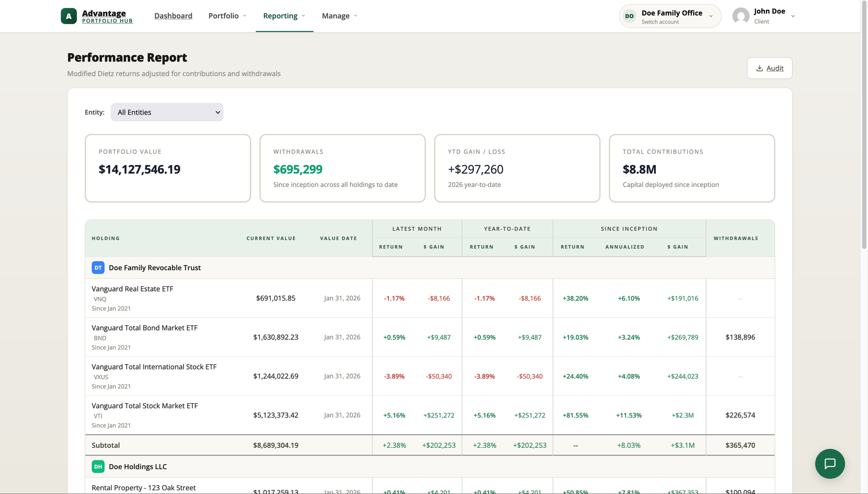Click the BND ticker symbol

coord(100,338)
